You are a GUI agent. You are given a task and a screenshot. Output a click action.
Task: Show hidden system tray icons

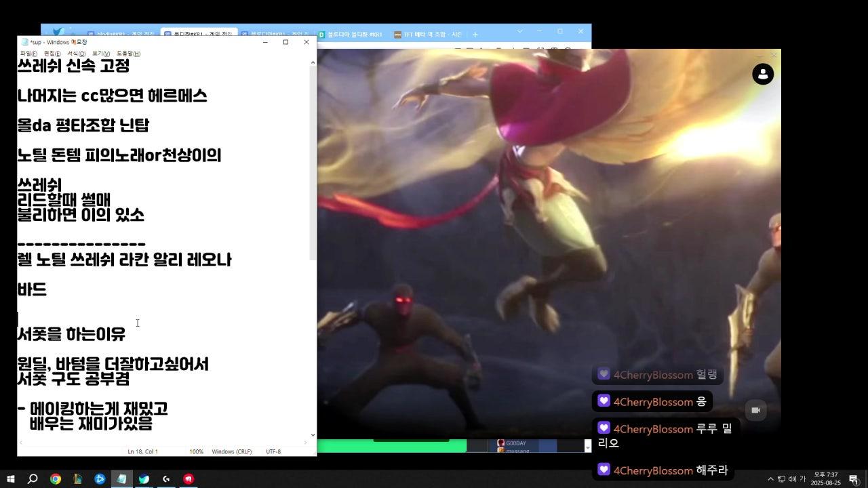coord(770,479)
